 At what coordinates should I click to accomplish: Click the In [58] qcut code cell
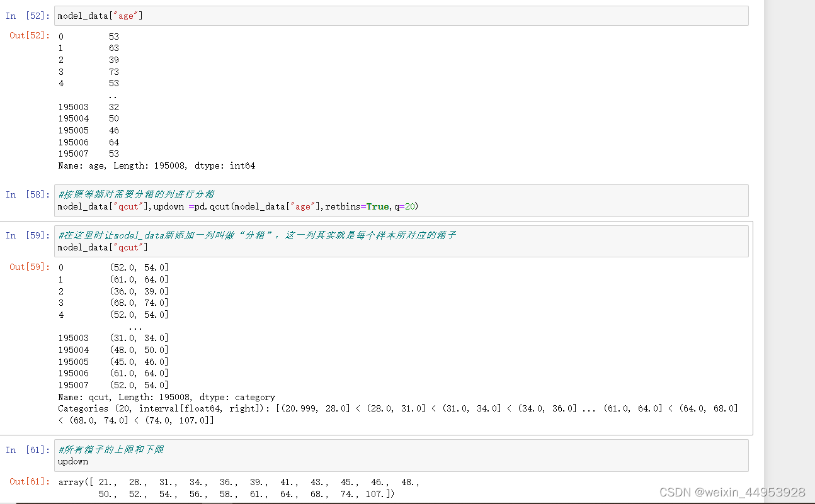[x=401, y=201]
